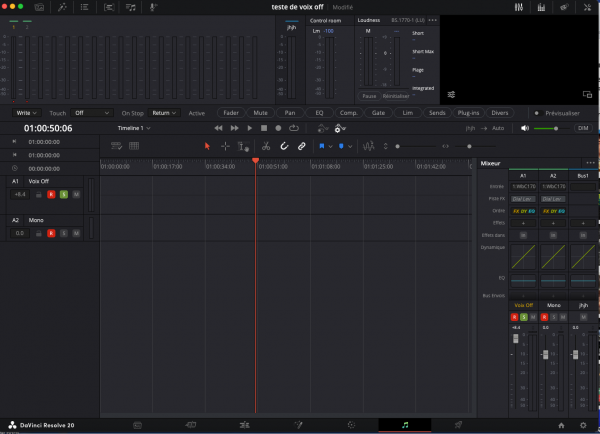The image size is (600, 434).
Task: Click the play button in transport
Action: [x=250, y=129]
